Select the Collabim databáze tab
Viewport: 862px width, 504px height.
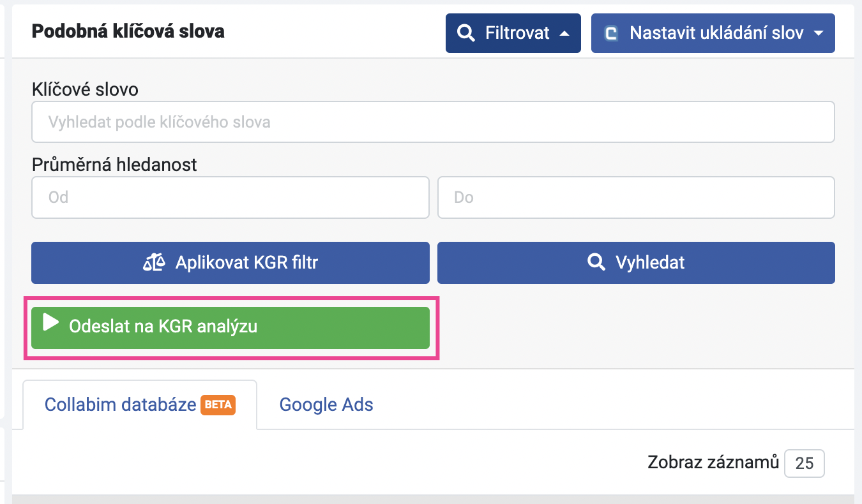pyautogui.click(x=120, y=404)
